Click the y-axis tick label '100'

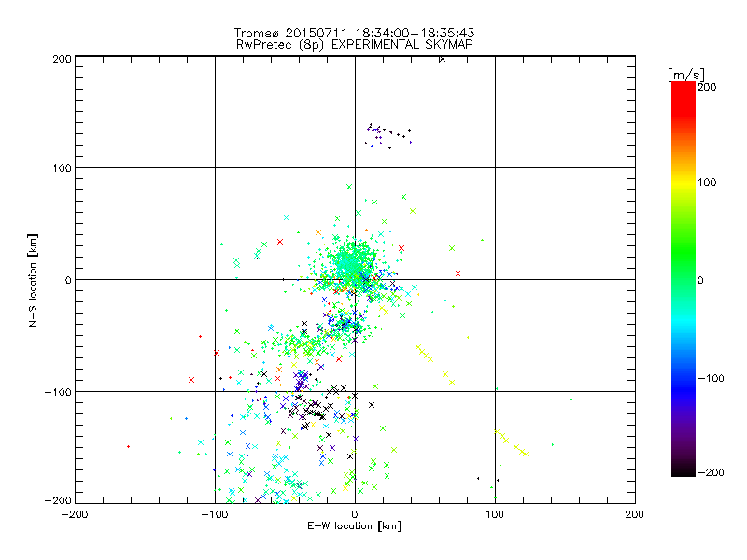click(x=62, y=168)
